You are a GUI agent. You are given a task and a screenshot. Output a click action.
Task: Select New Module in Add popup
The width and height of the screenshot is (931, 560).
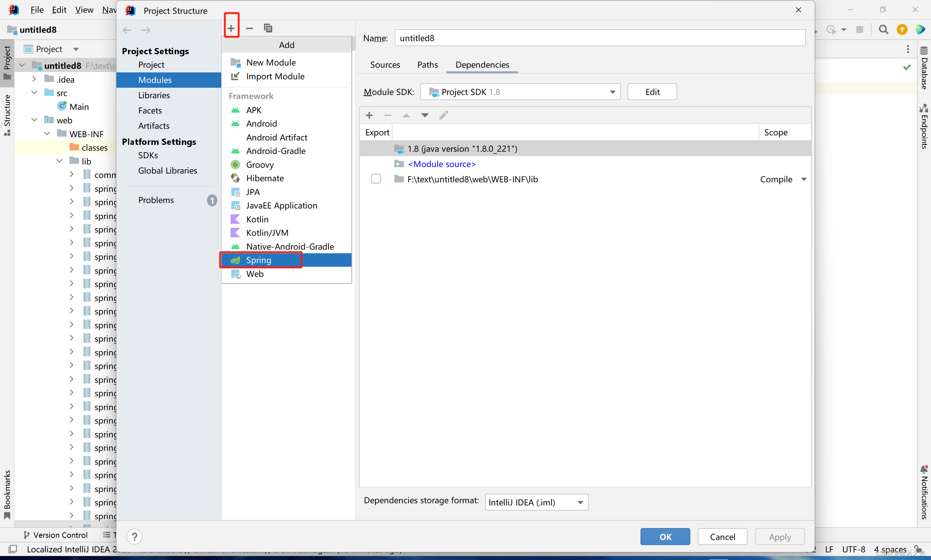tap(287, 62)
